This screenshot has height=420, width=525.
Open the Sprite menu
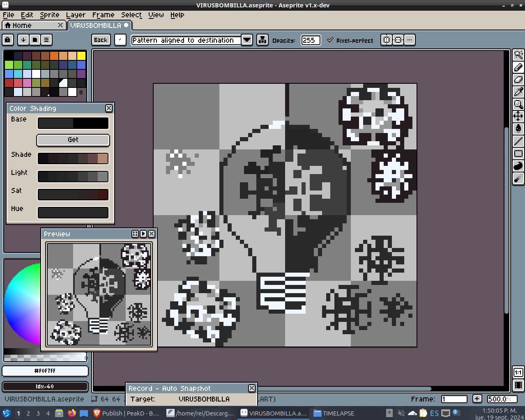[50, 15]
